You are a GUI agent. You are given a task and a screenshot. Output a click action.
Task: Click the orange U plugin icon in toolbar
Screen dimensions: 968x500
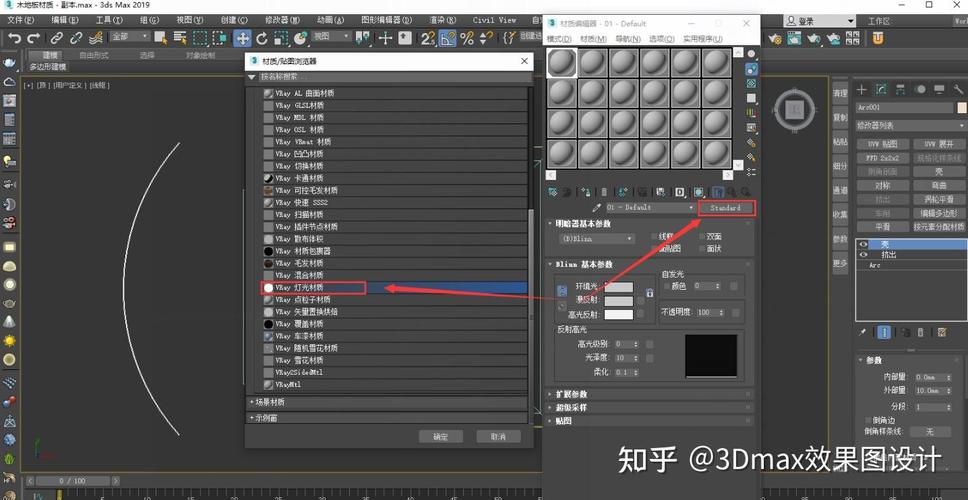(878, 38)
